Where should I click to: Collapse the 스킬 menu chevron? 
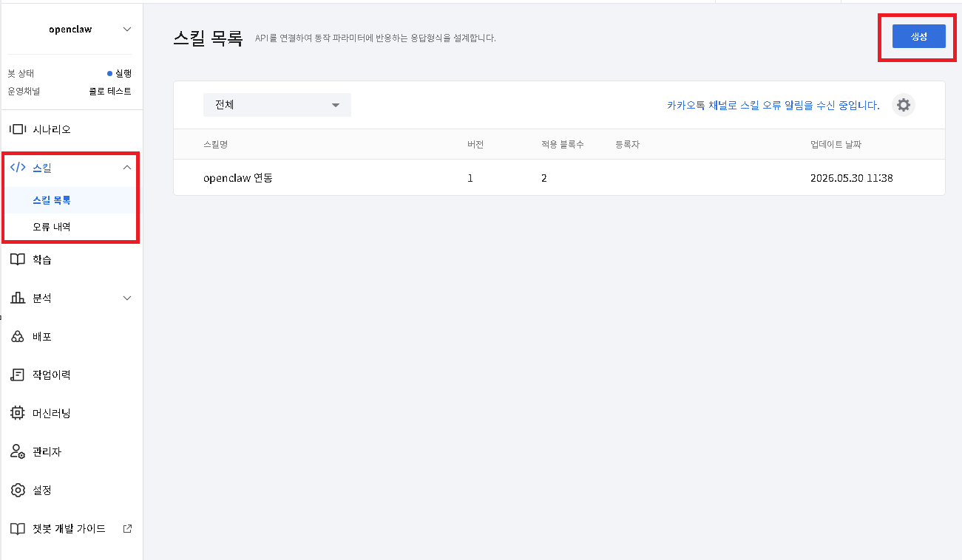[x=127, y=168]
